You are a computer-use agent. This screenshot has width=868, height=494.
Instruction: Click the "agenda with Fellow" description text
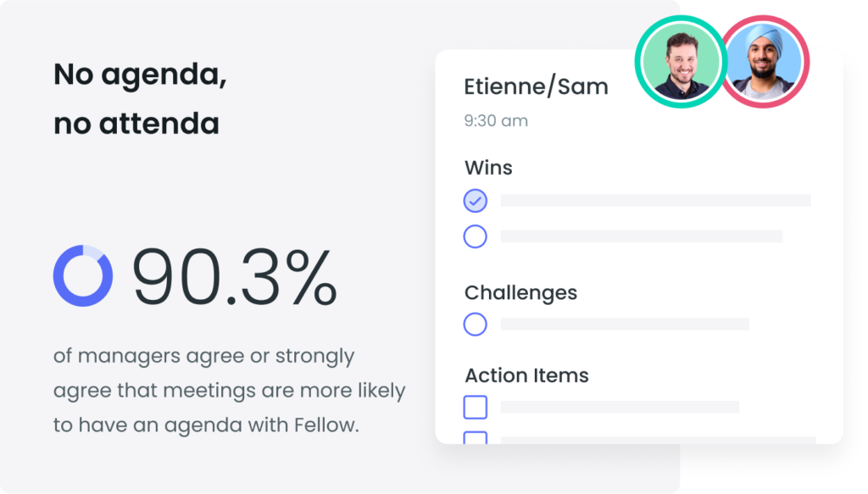pyautogui.click(x=261, y=425)
